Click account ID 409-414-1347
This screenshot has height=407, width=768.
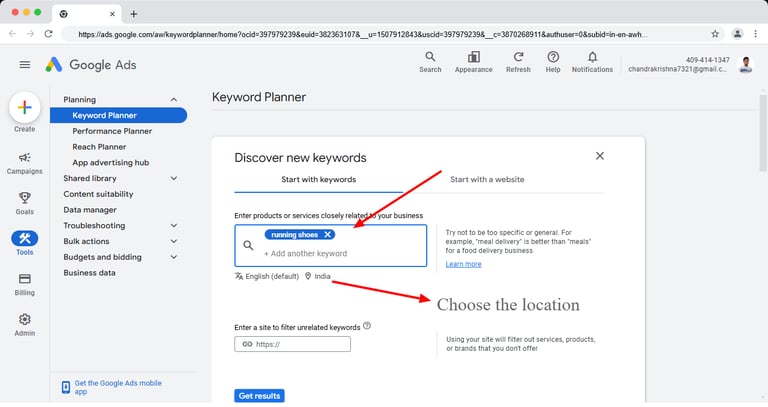click(707, 60)
